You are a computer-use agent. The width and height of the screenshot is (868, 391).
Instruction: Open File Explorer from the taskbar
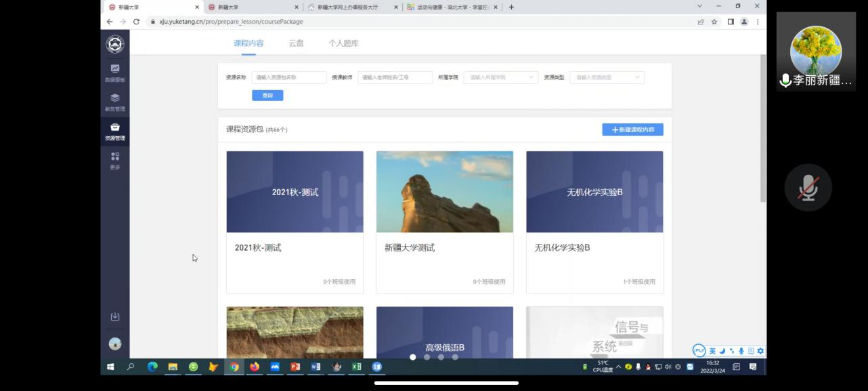[x=173, y=367]
